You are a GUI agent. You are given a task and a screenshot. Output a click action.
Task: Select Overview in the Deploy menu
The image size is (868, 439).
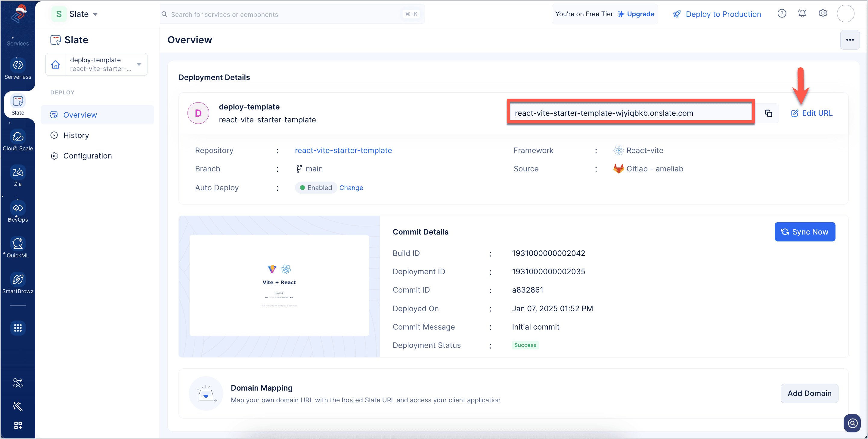97,115
